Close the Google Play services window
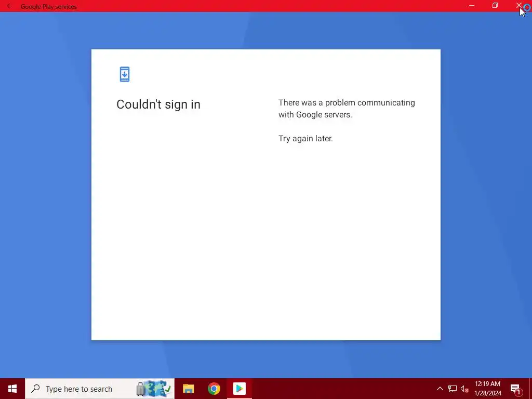The image size is (532, 399). (x=519, y=6)
